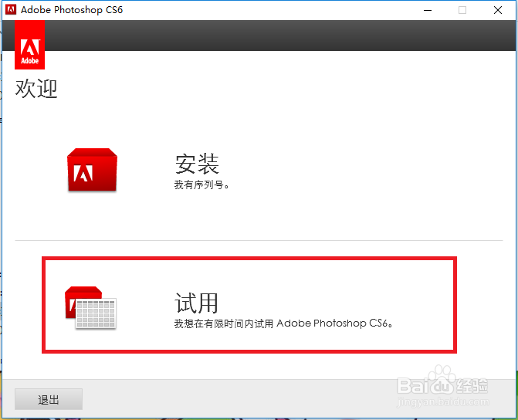Select the 安装 option heading
The width and height of the screenshot is (518, 420).
coord(197,164)
